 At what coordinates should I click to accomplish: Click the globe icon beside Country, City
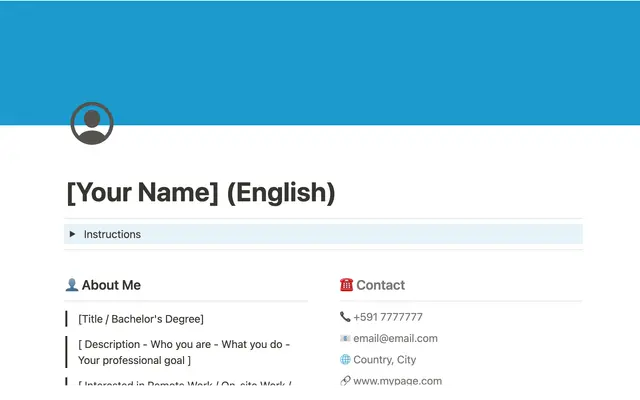(x=345, y=360)
